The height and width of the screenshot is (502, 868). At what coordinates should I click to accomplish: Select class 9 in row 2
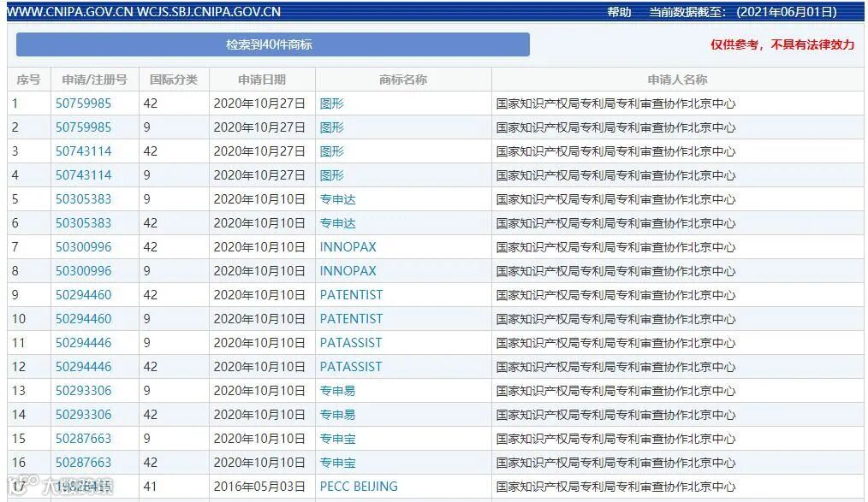tap(146, 127)
